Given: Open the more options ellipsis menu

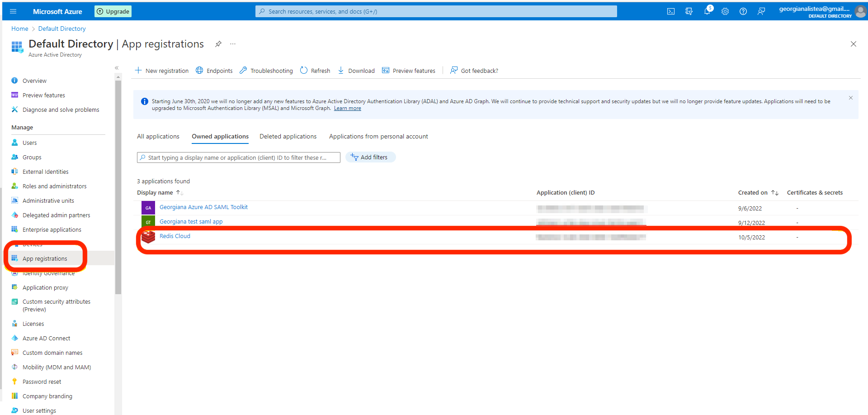Looking at the screenshot, I should 233,44.
